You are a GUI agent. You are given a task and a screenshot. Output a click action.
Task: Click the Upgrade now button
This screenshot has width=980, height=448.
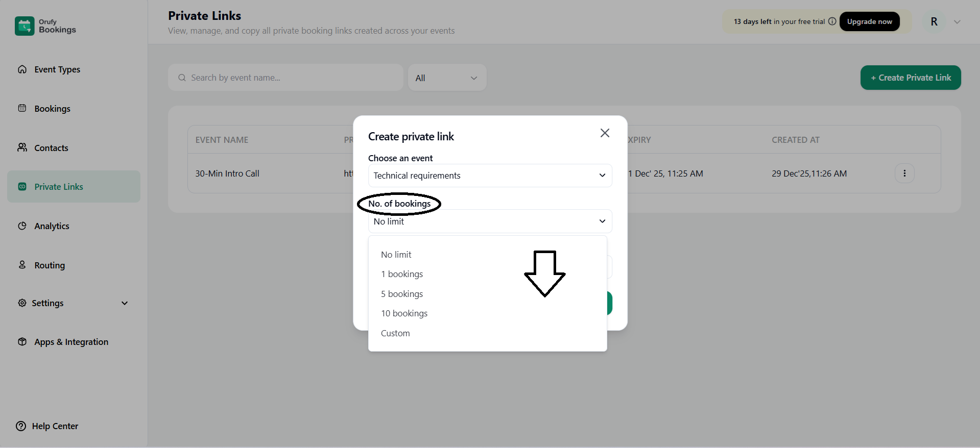pyautogui.click(x=869, y=21)
